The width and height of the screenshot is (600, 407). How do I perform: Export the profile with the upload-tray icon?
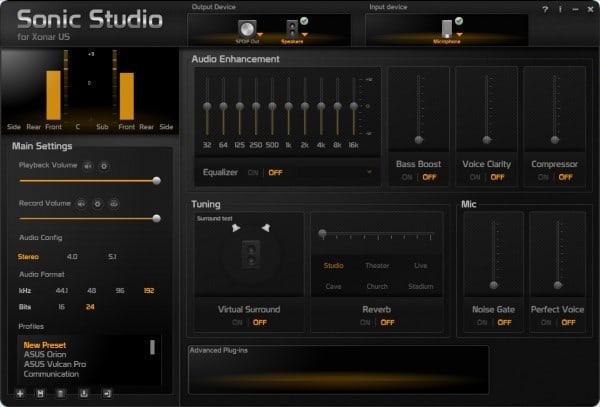point(84,393)
